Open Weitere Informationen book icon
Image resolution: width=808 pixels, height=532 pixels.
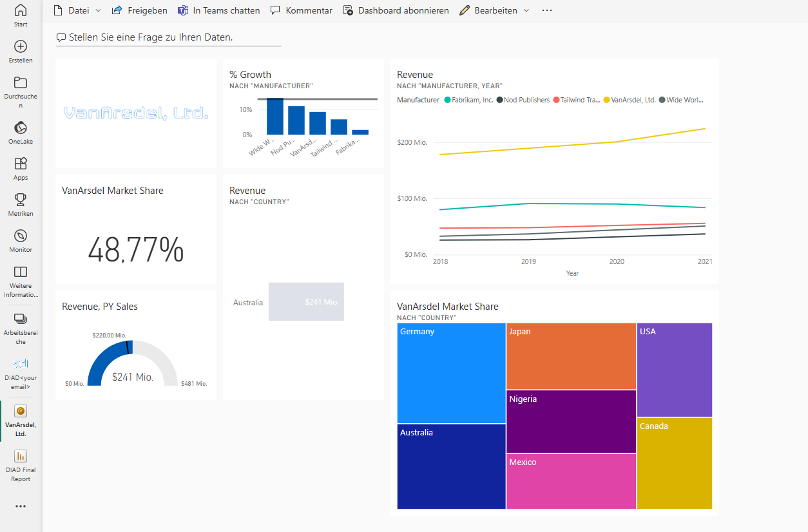click(x=21, y=272)
